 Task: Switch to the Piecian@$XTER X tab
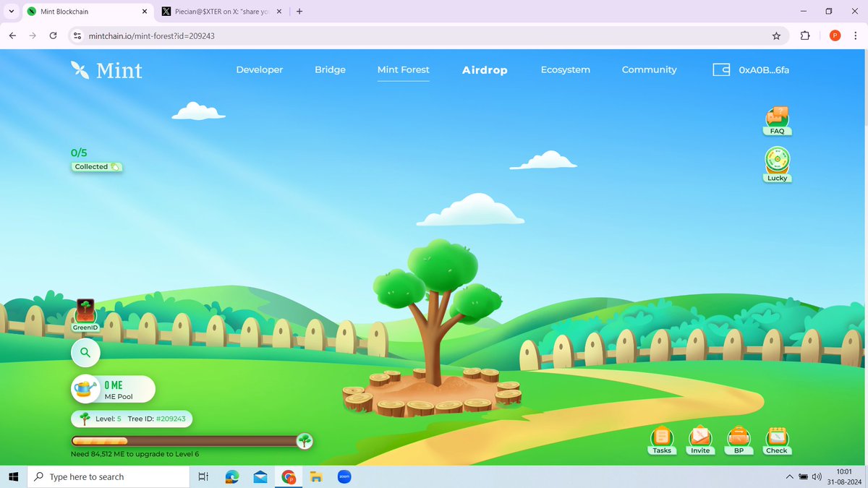pos(221,12)
